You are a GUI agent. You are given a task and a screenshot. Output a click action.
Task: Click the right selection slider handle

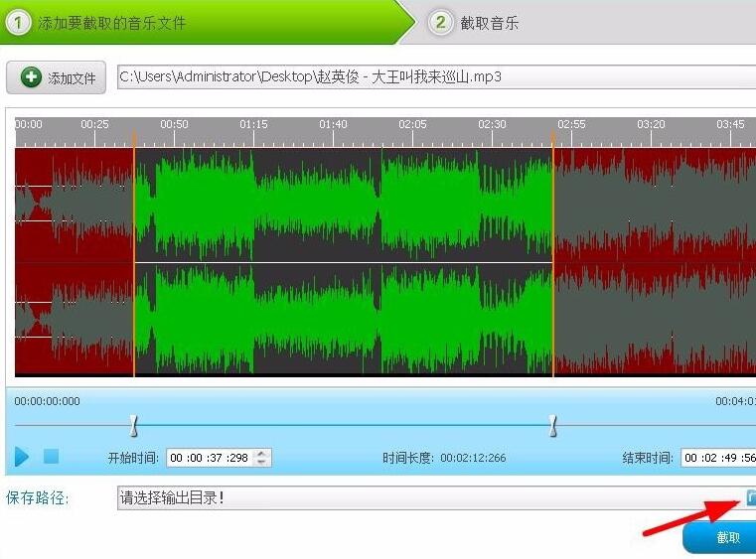coord(553,426)
